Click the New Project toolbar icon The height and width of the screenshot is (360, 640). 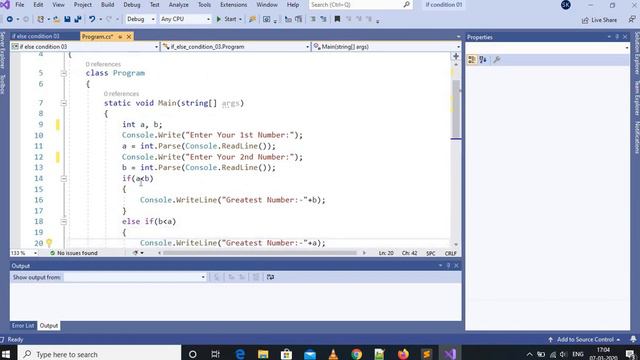pos(40,19)
